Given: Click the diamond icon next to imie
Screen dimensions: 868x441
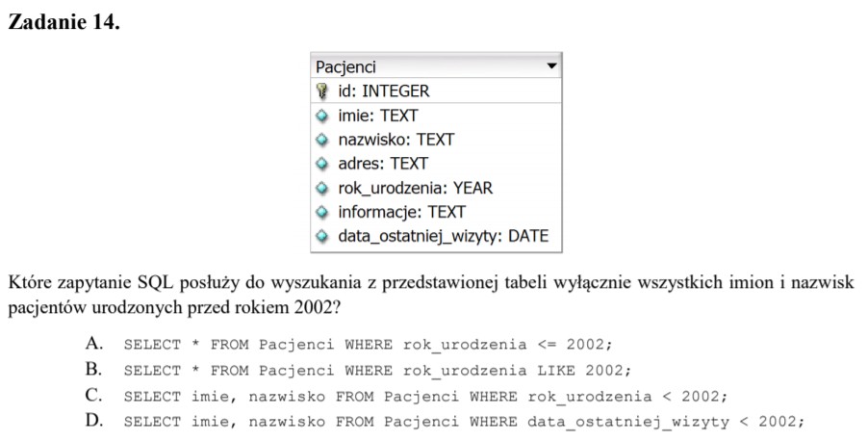Looking at the screenshot, I should coord(322,116).
